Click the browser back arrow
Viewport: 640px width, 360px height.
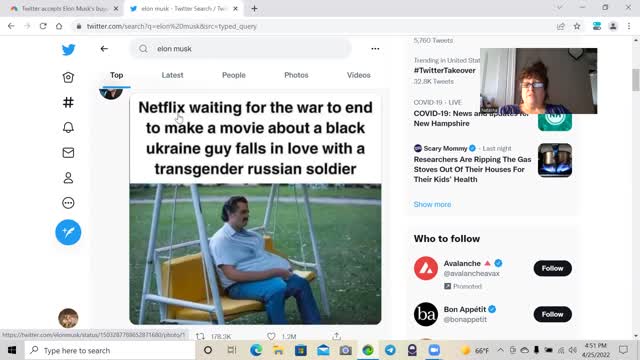click(x=11, y=26)
